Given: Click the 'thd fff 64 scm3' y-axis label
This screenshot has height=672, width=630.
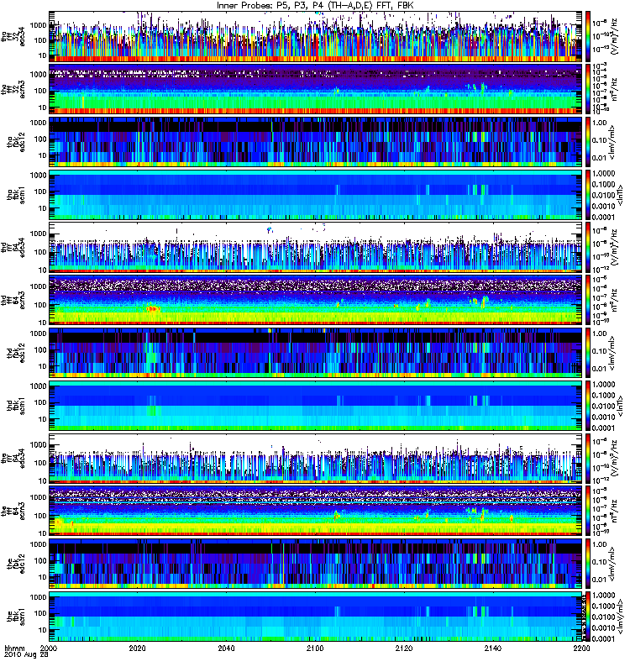Looking at the screenshot, I should [13, 301].
